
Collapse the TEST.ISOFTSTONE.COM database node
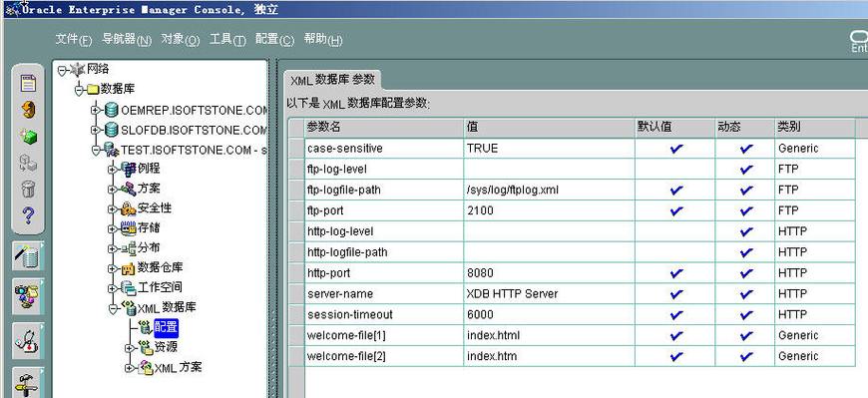tap(96, 150)
